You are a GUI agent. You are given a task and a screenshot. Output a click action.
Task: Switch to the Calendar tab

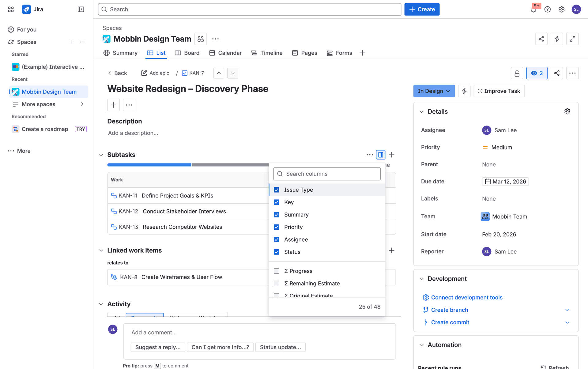pyautogui.click(x=225, y=53)
